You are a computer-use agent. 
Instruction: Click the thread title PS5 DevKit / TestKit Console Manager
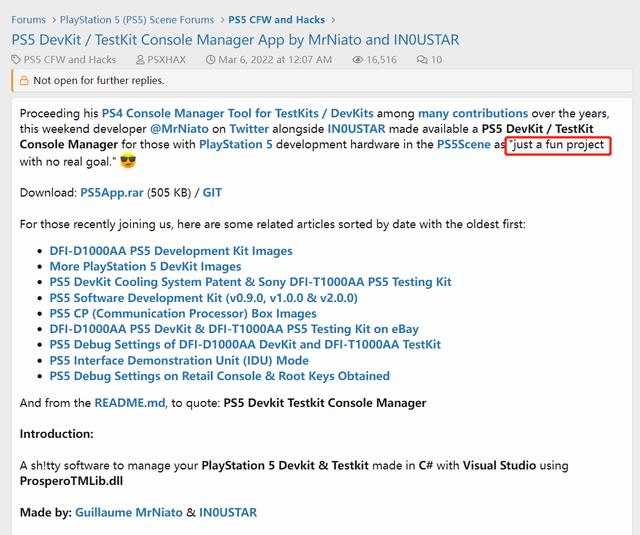[x=235, y=40]
